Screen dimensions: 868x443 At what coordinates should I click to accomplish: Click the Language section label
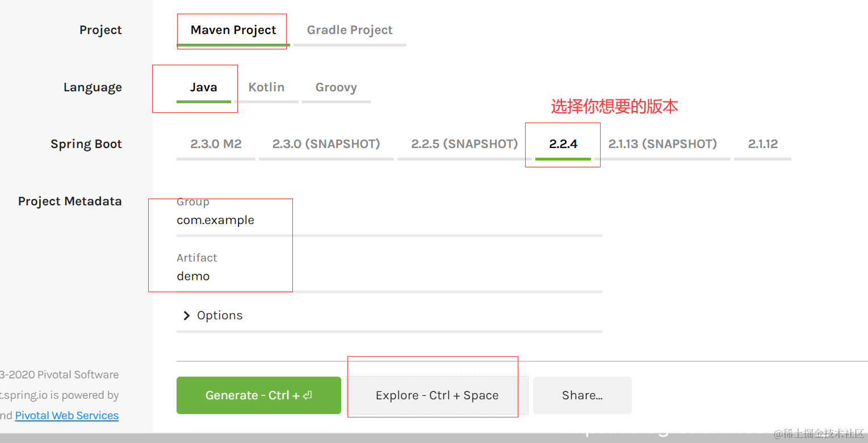pos(93,87)
